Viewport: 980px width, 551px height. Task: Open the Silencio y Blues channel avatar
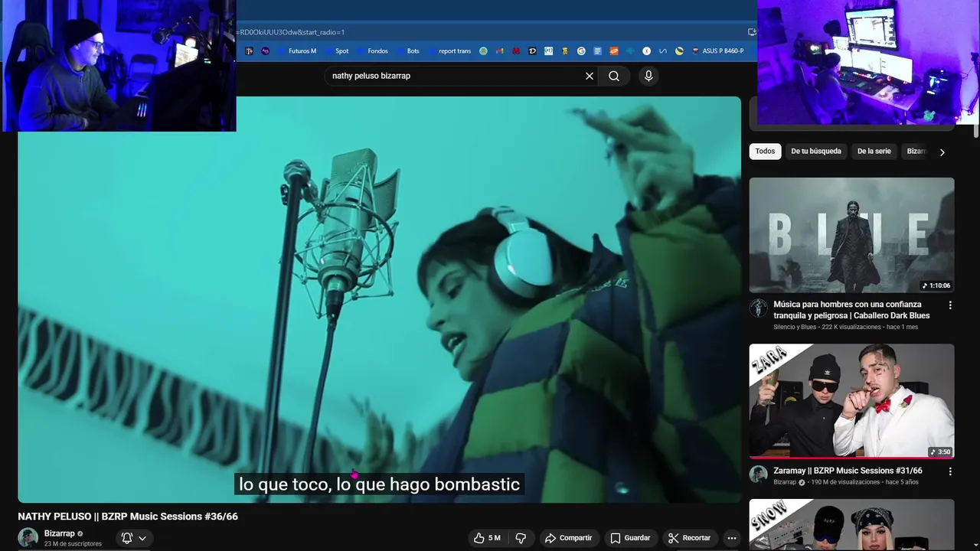(759, 308)
